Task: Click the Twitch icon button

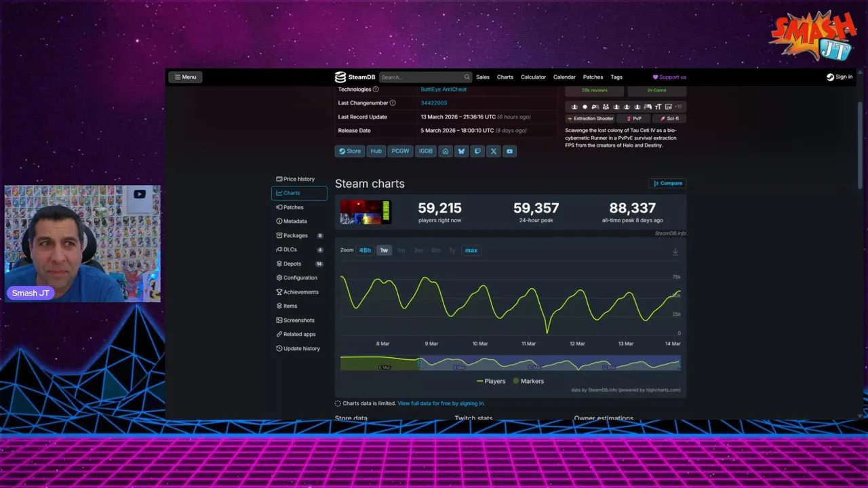Action: [477, 151]
